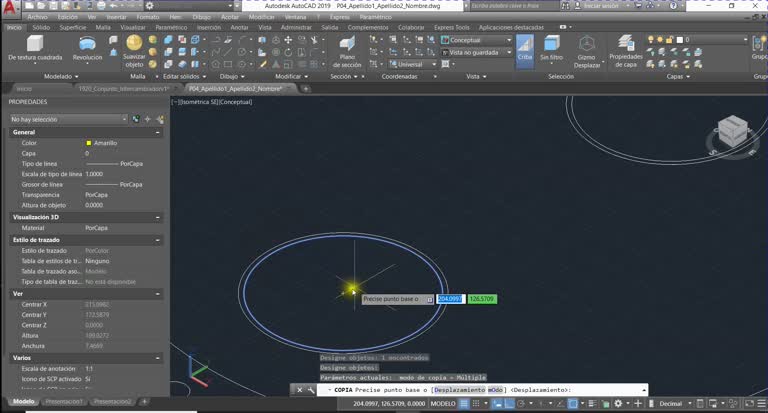This screenshot has height=413, width=768.
Task: Toggle grid display in status bar
Action: click(x=464, y=404)
